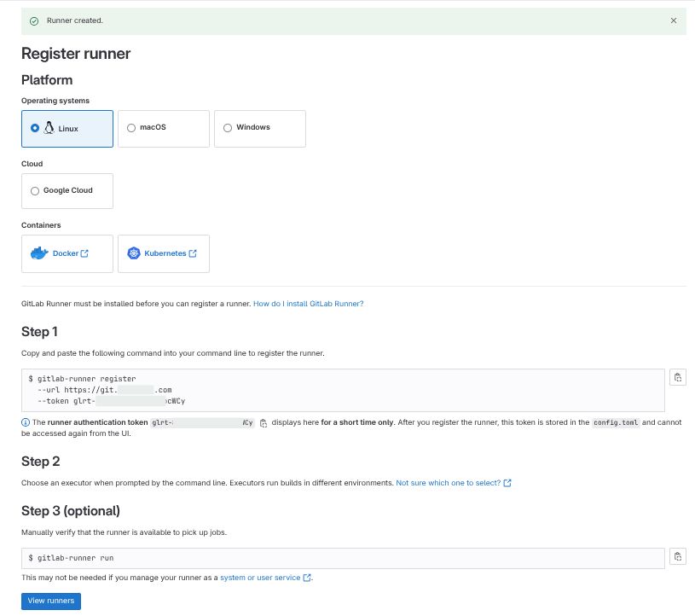Open the system or user service link
Viewport: 695px width, 616px height.
coord(260,578)
